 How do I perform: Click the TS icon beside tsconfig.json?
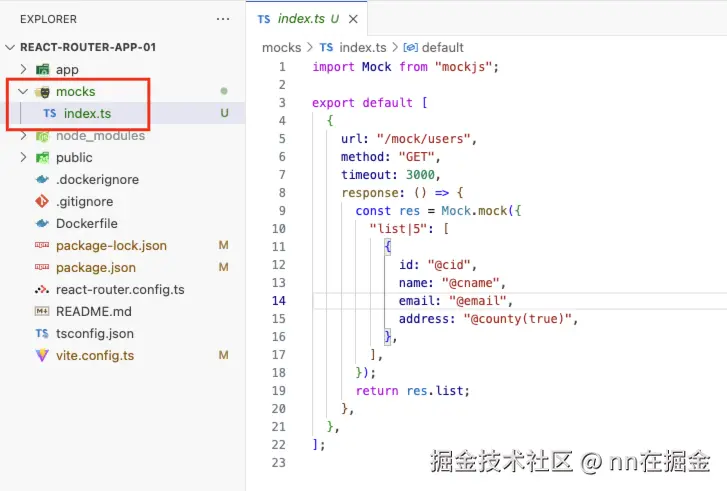point(42,333)
